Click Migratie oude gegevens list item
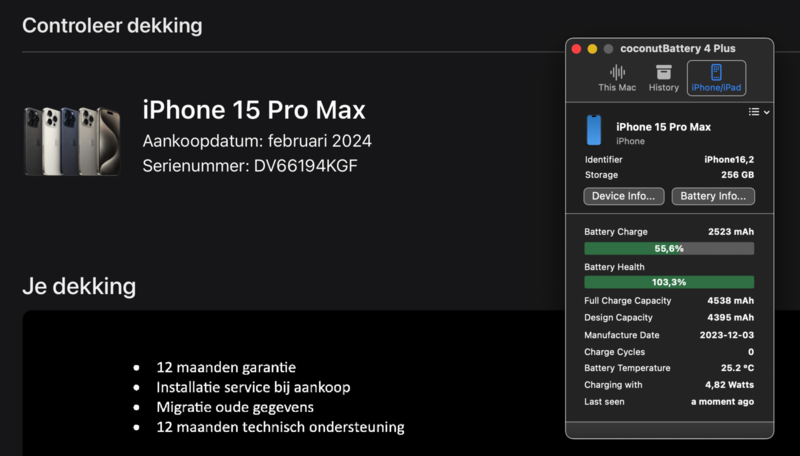The image size is (800, 456). 235,407
